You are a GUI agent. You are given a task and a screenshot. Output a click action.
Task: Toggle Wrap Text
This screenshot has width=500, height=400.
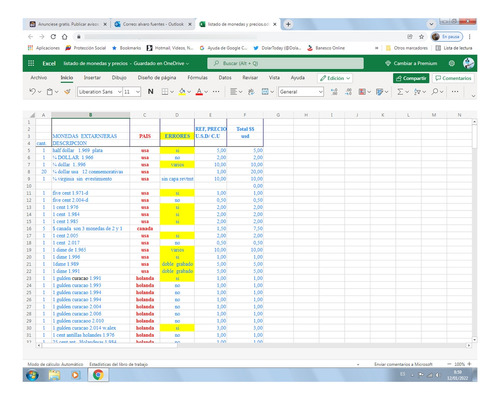(251, 92)
